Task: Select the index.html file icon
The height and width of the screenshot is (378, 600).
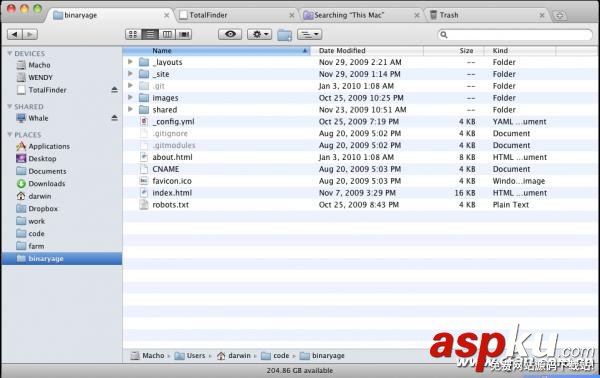Action: [x=144, y=192]
